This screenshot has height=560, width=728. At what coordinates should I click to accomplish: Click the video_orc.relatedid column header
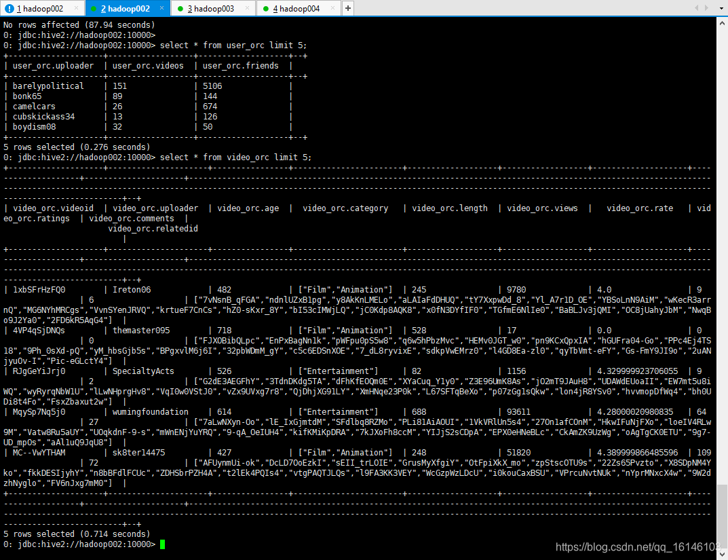coord(153,229)
